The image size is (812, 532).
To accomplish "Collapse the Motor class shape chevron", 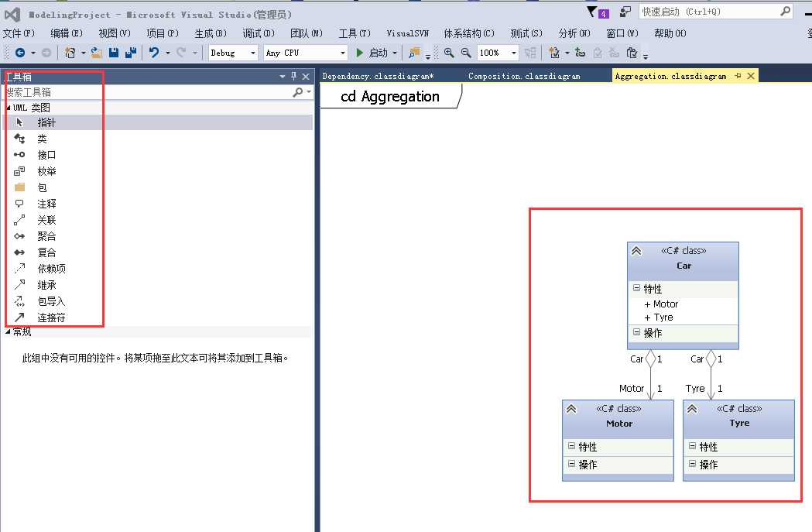I will [x=571, y=409].
